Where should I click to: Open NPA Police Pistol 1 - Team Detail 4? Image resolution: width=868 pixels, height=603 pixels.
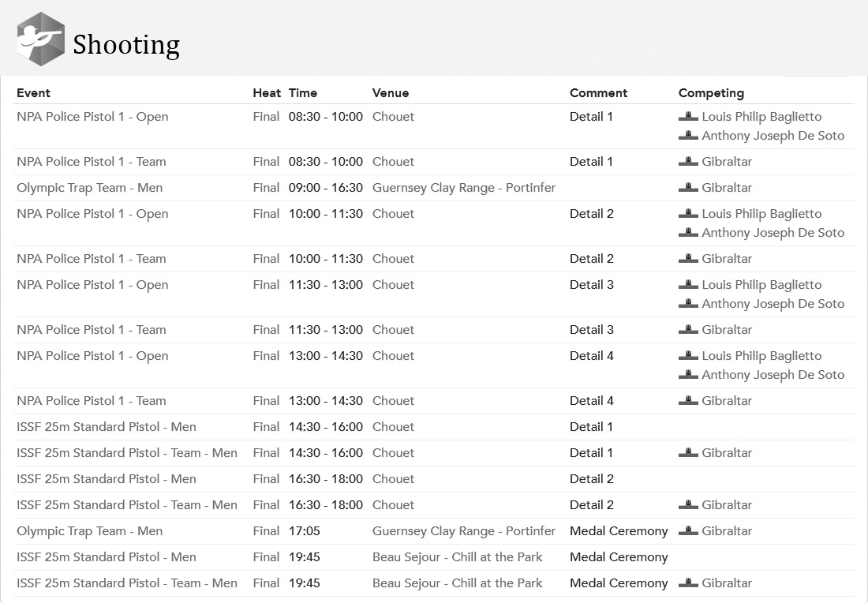click(92, 400)
